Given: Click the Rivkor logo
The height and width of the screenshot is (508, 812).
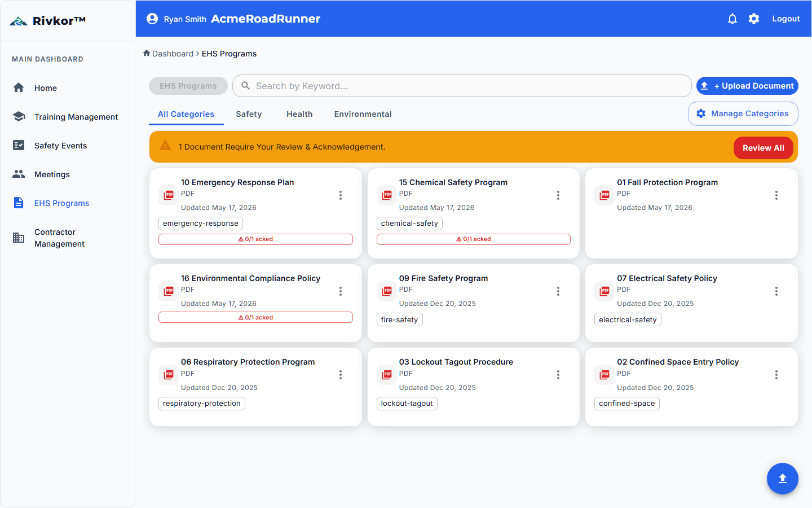Looking at the screenshot, I should 47,21.
